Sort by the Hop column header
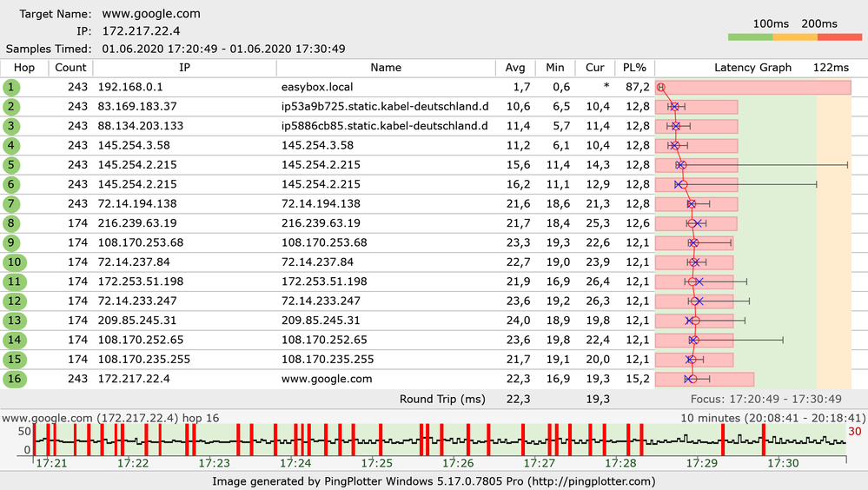Image resolution: width=868 pixels, height=490 pixels. (x=24, y=68)
